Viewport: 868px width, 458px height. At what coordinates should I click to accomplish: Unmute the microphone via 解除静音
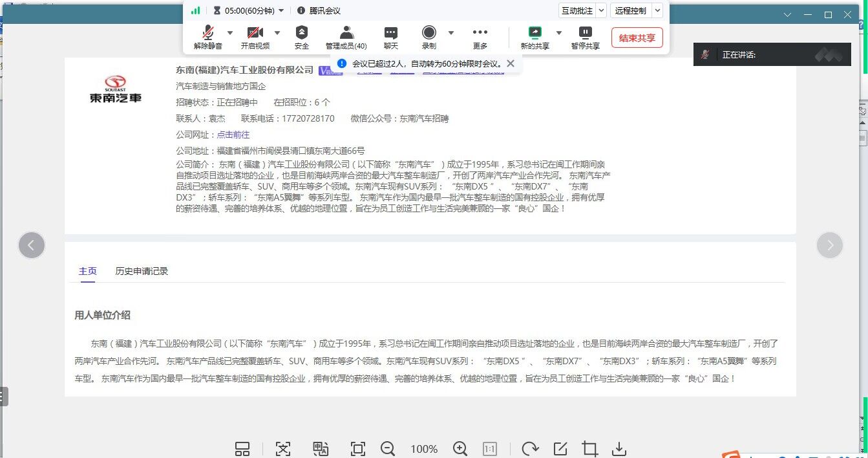tap(207, 38)
